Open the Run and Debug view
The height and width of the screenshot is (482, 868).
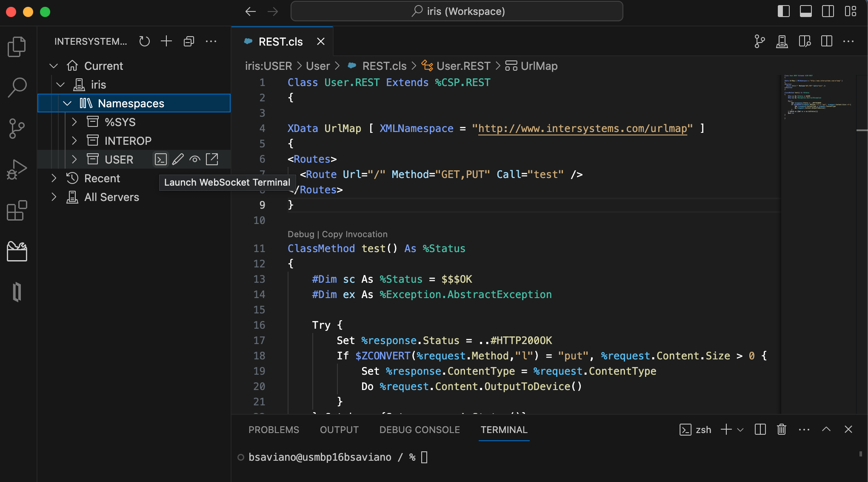point(17,169)
